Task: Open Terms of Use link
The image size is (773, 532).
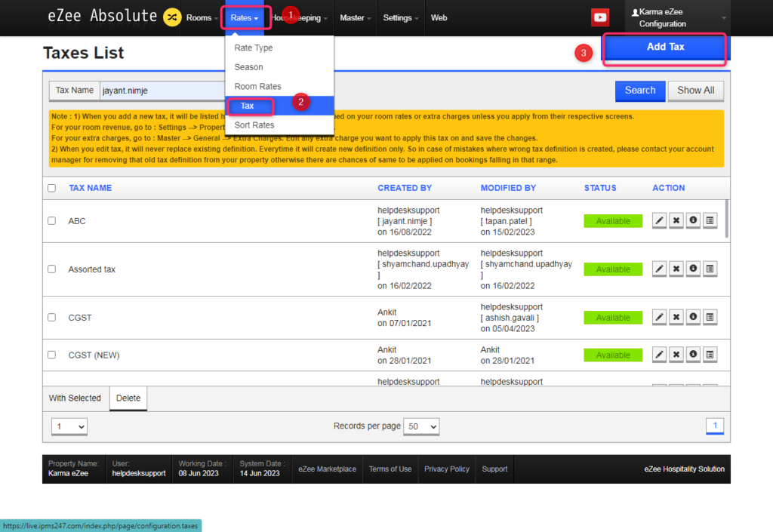Action: pyautogui.click(x=390, y=469)
